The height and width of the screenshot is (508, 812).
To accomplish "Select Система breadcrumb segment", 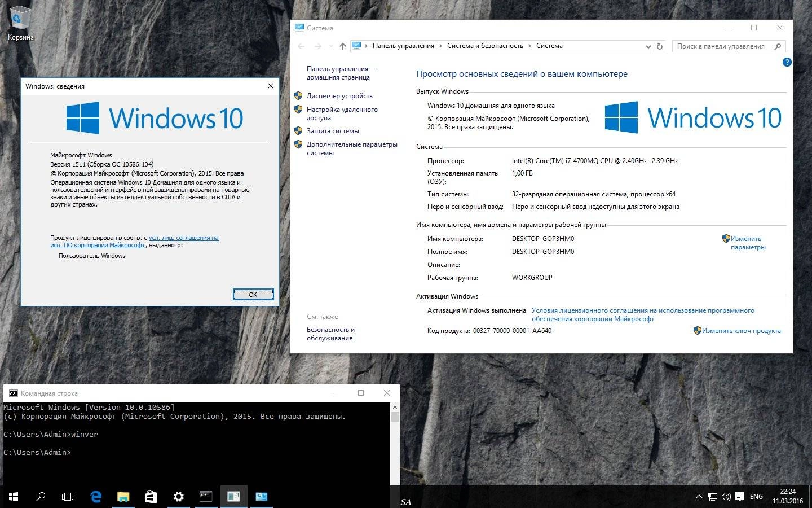I will click(549, 46).
